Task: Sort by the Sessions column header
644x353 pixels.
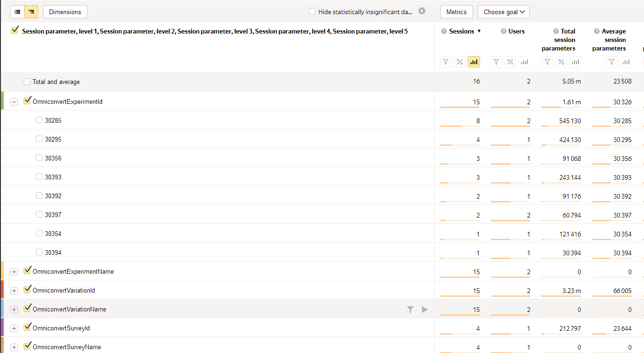Action: tap(462, 31)
